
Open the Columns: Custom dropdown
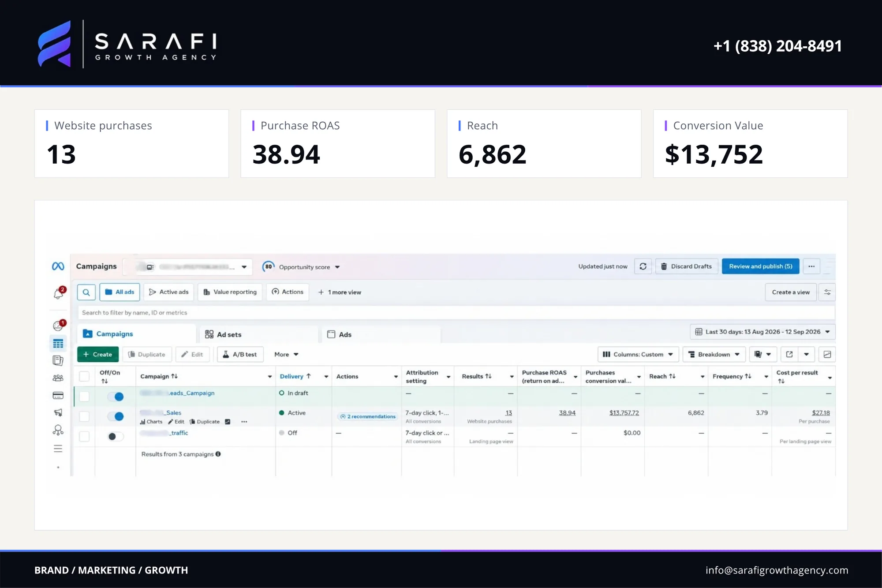coord(638,354)
